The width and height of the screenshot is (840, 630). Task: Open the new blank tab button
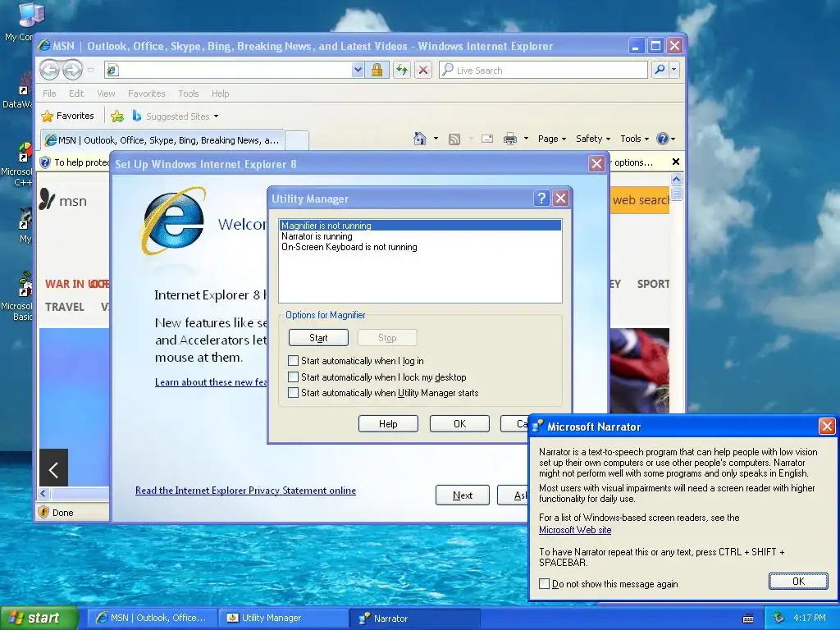tap(297, 140)
